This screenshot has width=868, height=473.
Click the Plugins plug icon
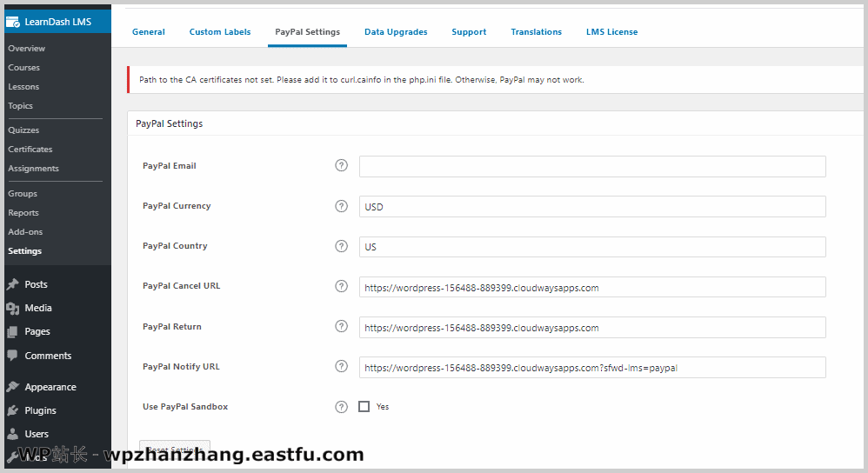tap(13, 410)
